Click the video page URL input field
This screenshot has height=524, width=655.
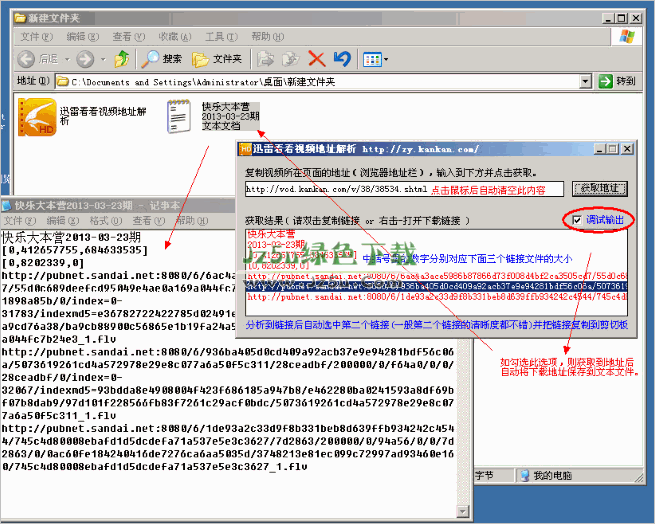(x=404, y=189)
